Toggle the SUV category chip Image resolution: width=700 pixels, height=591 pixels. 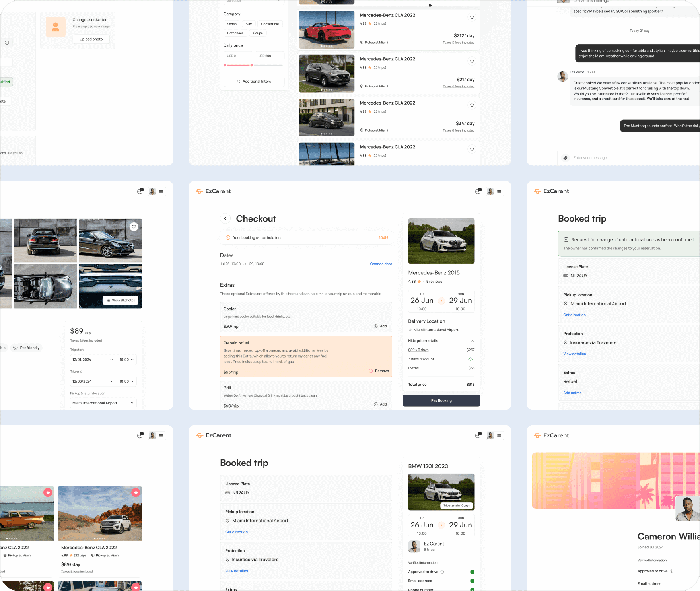[249, 24]
